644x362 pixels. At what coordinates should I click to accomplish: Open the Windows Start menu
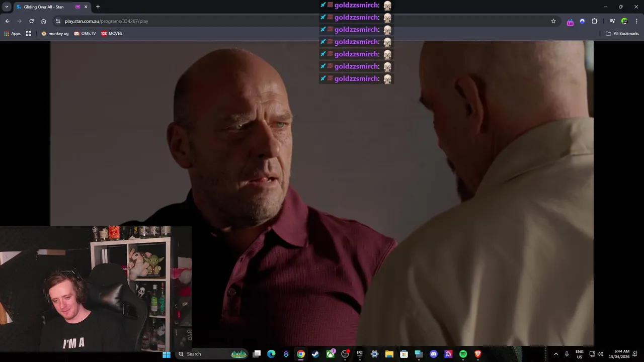pyautogui.click(x=167, y=354)
